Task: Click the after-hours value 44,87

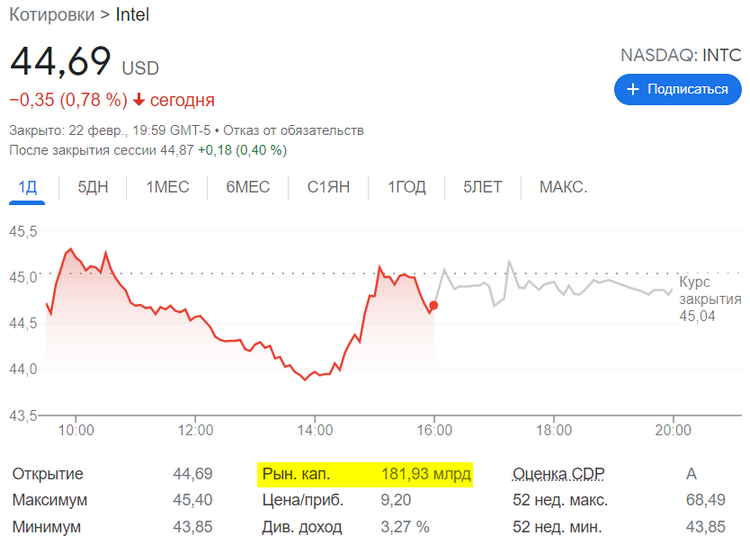Action: pos(176,150)
